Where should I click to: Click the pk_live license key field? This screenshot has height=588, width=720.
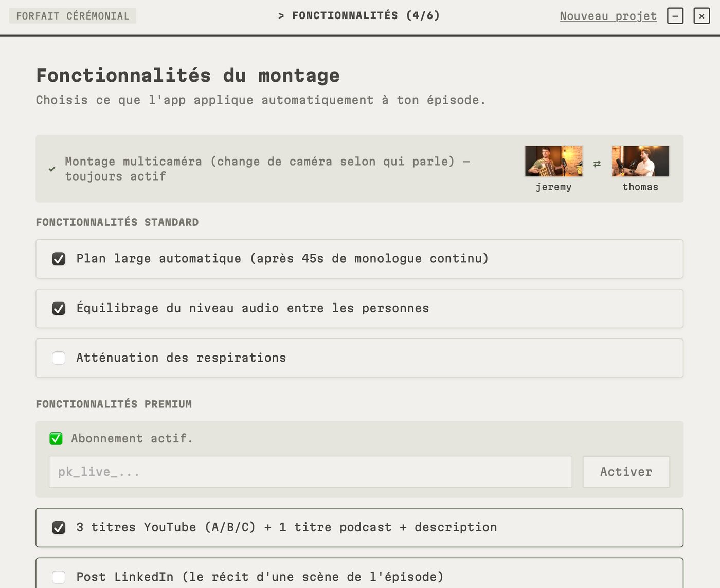coord(311,472)
